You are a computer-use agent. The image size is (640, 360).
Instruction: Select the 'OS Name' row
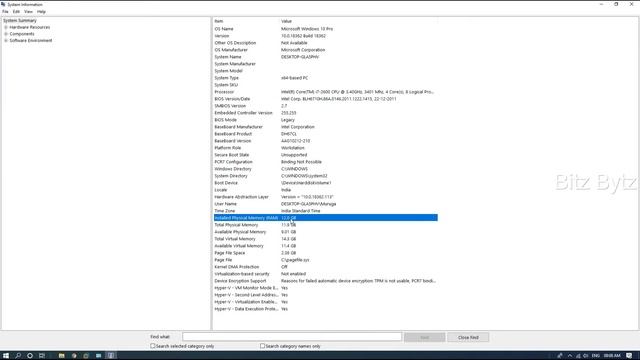click(x=325, y=29)
